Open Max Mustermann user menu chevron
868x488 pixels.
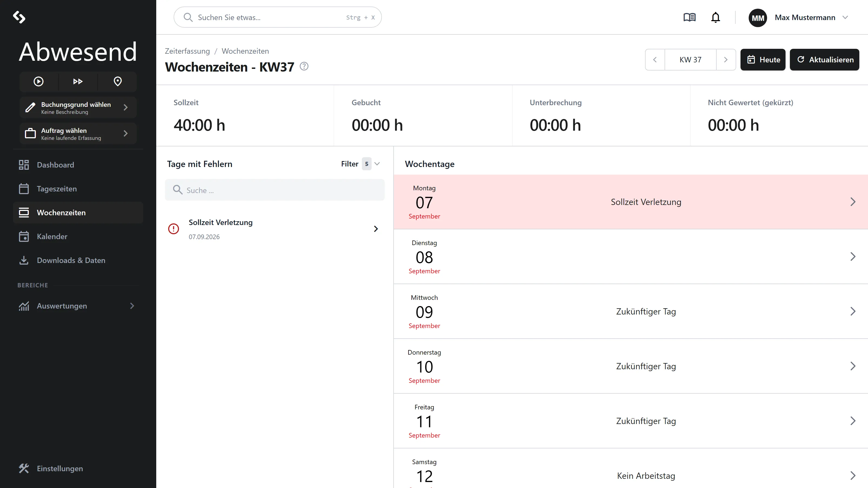click(x=845, y=17)
